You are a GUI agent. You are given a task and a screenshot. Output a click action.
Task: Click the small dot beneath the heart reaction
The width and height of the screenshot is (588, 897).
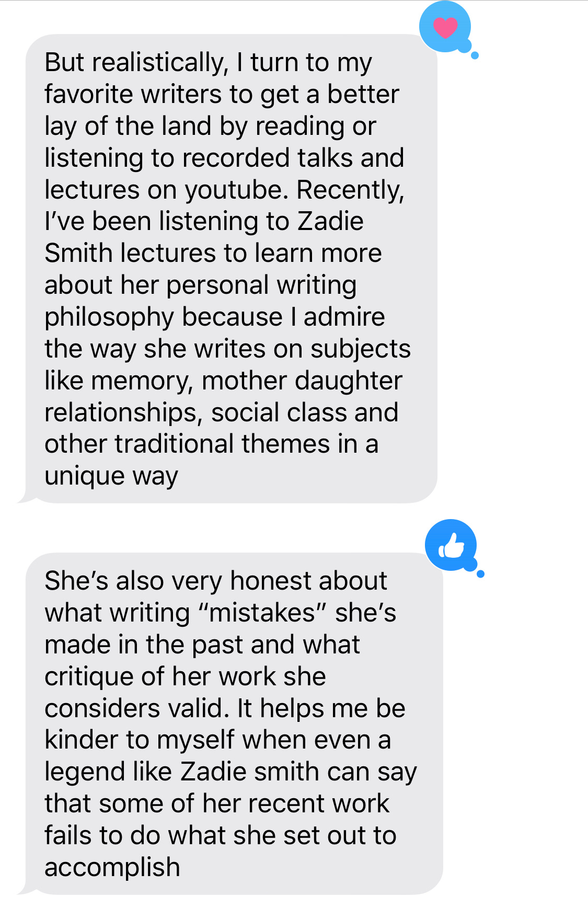pyautogui.click(x=475, y=55)
